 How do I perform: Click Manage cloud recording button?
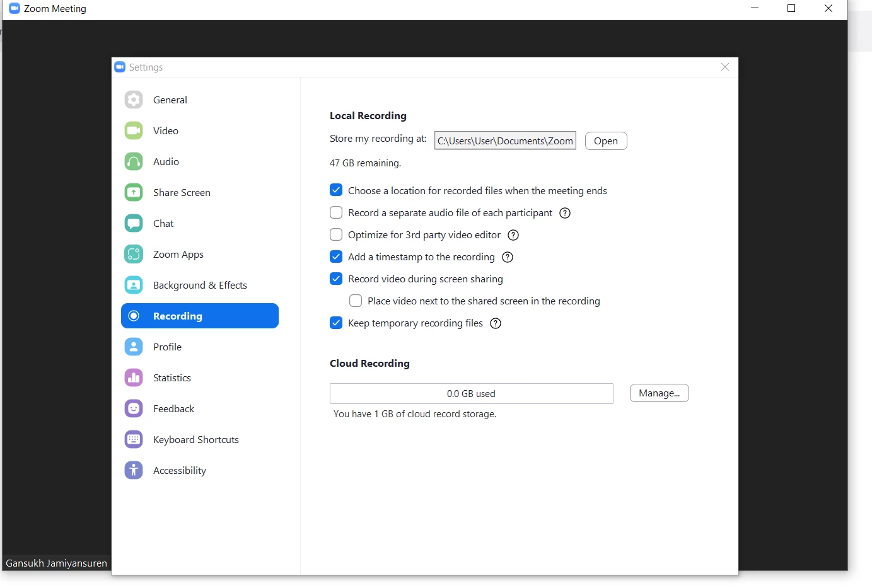tap(660, 393)
